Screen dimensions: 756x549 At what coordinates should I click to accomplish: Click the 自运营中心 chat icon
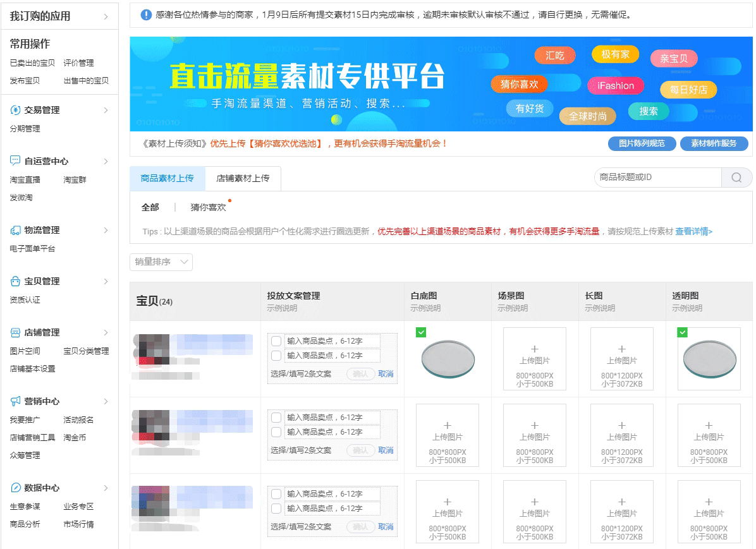16,161
